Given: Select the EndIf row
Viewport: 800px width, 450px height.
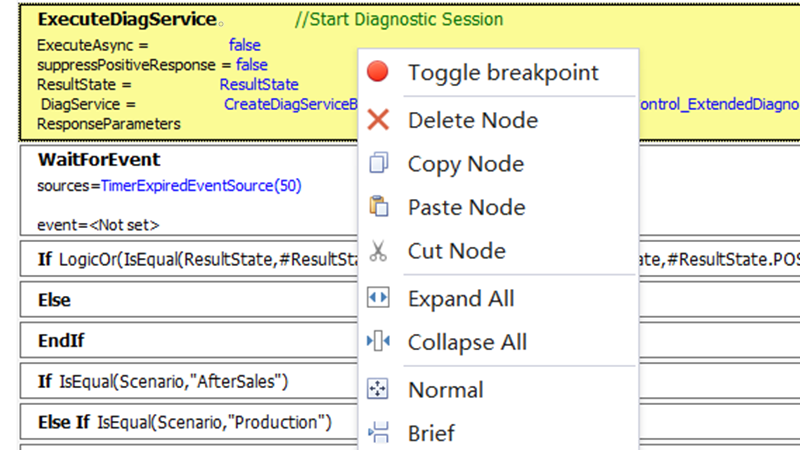Looking at the screenshot, I should 61,341.
